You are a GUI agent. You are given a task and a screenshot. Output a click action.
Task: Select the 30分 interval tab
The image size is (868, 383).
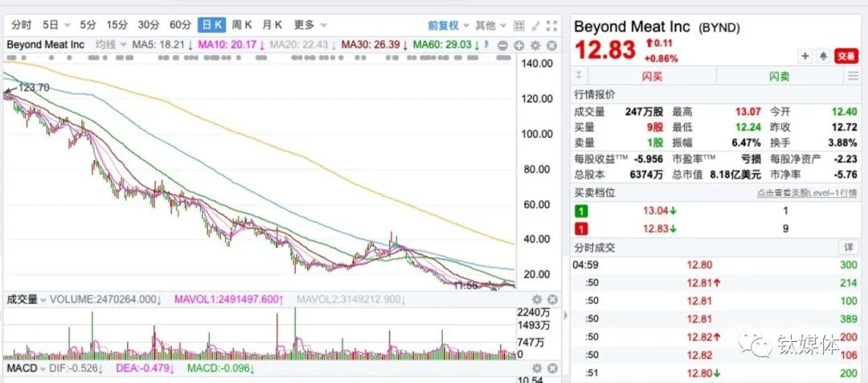pos(149,25)
